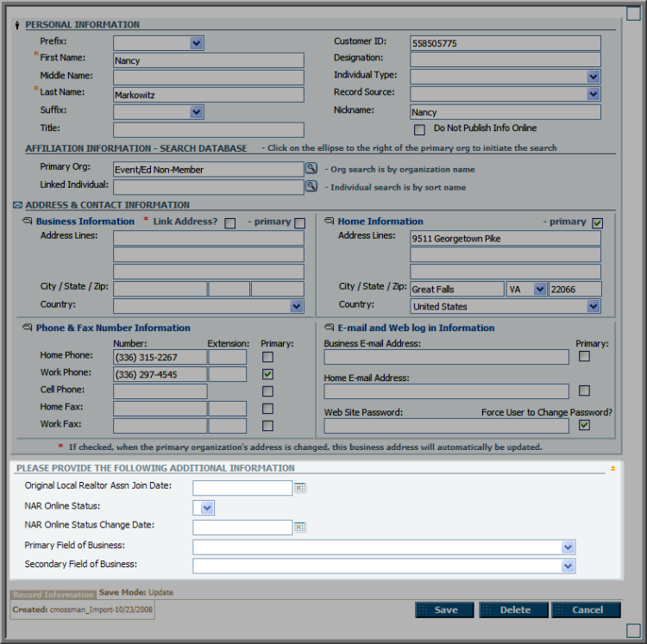
Task: Uncheck Force User to Change Password
Action: [584, 425]
